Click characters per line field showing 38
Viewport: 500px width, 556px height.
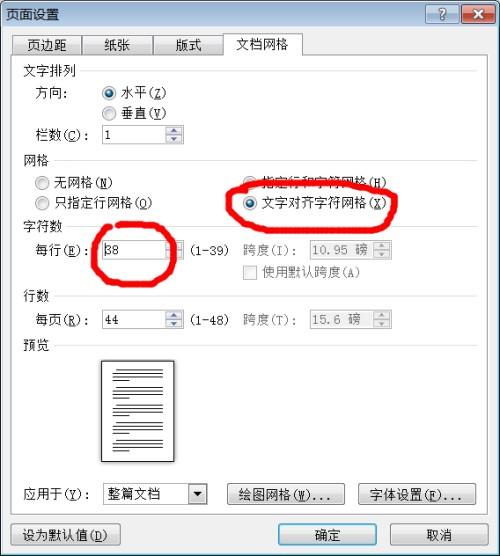134,250
